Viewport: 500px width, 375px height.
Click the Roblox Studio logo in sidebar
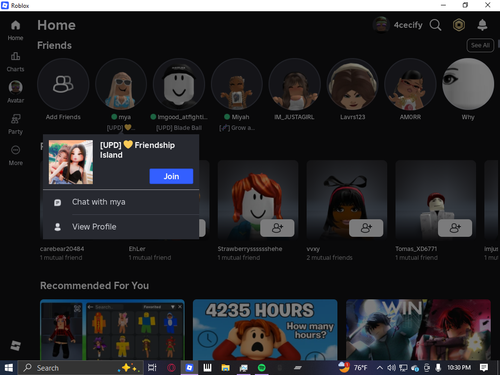coord(15,345)
